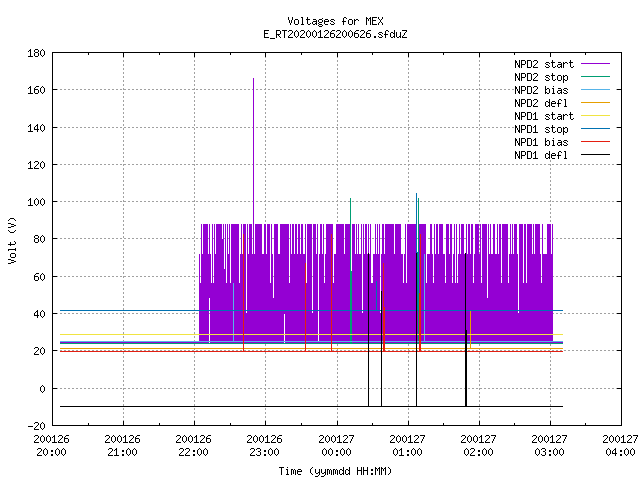Screen dimensions: 640x480
Task: Click the y-axis value 60
Action: [39, 277]
